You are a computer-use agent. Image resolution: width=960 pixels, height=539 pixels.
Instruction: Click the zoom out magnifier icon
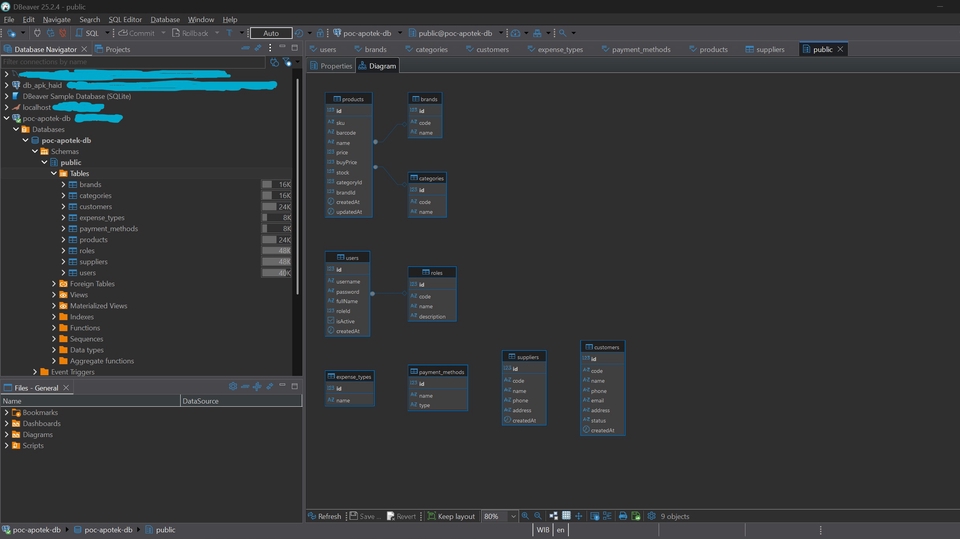pos(538,516)
